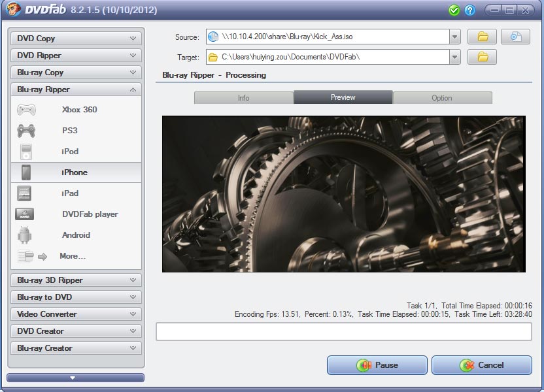Image resolution: width=544 pixels, height=392 pixels.
Task: Select iPad profile label
Action: coord(70,193)
